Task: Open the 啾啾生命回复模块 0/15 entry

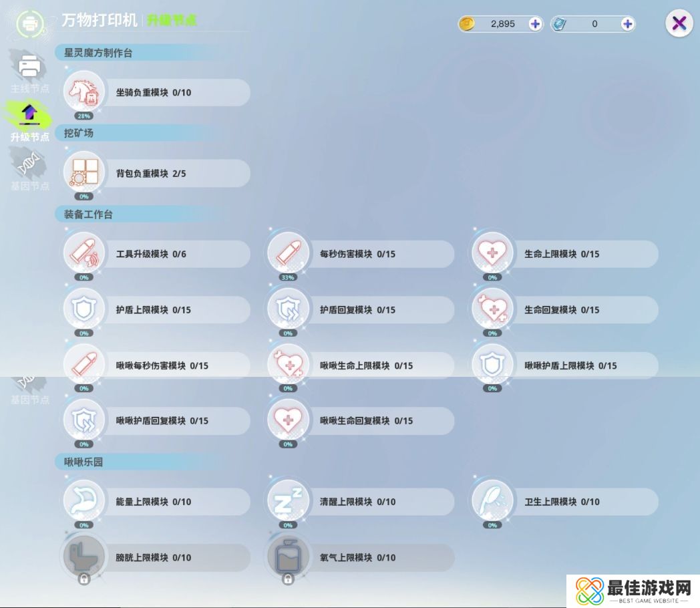Action: point(366,421)
